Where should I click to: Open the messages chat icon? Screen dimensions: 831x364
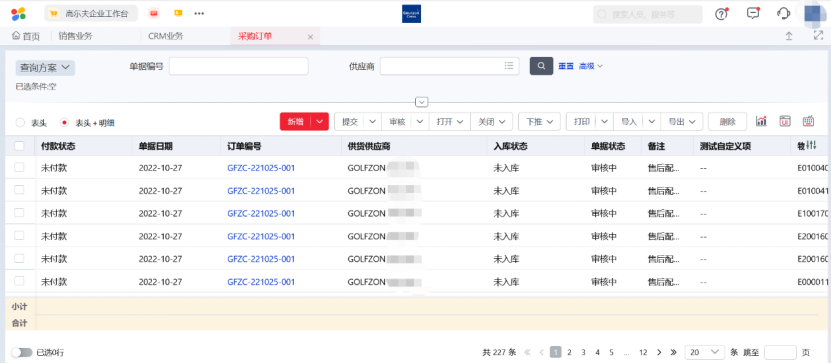(753, 13)
